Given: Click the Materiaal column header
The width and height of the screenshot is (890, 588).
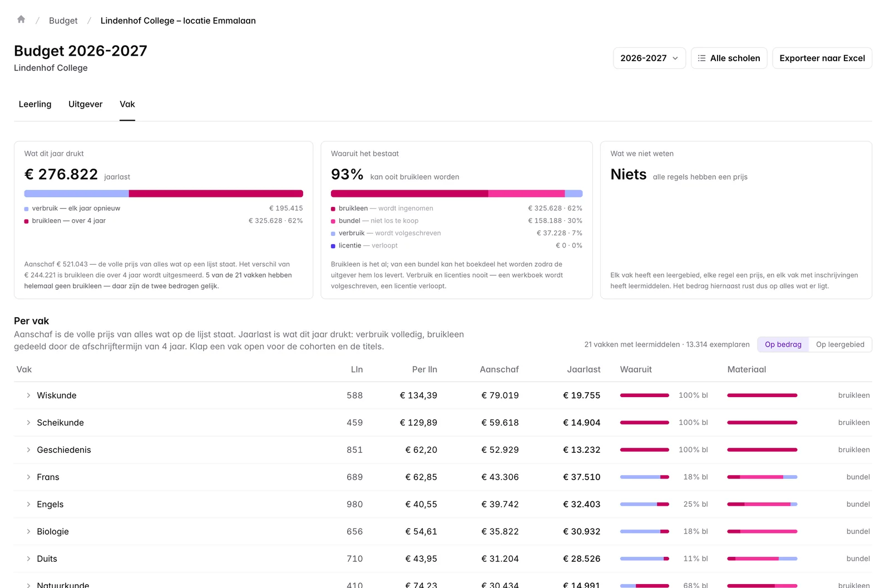Looking at the screenshot, I should tap(746, 369).
